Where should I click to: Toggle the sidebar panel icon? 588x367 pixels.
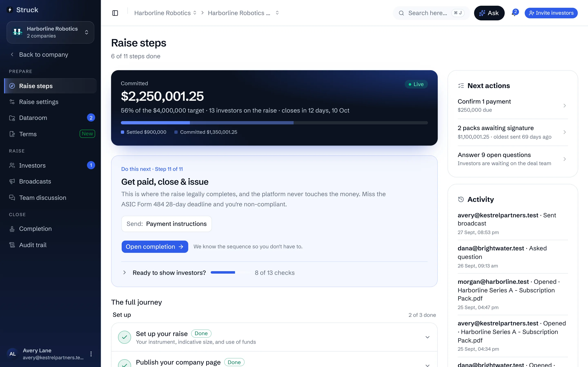click(115, 13)
